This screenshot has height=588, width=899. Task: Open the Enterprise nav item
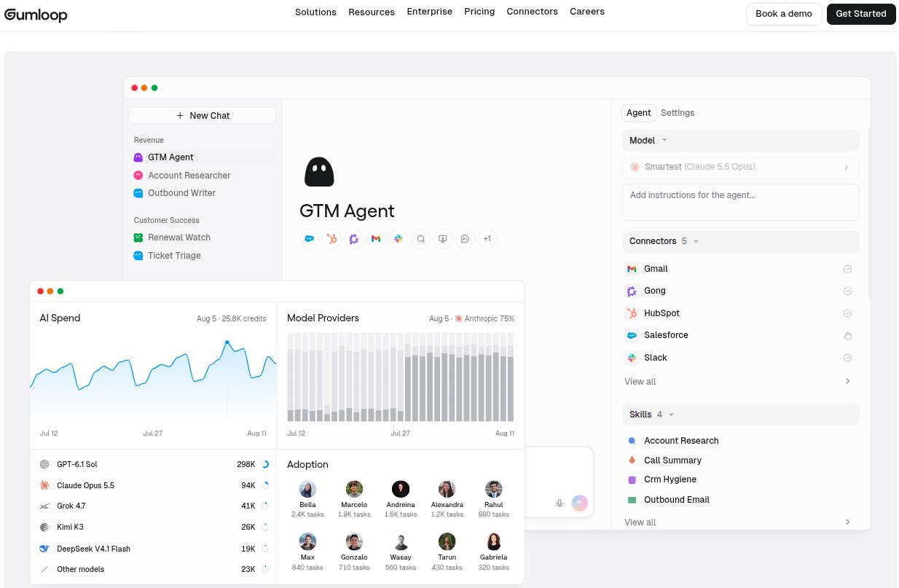[430, 12]
